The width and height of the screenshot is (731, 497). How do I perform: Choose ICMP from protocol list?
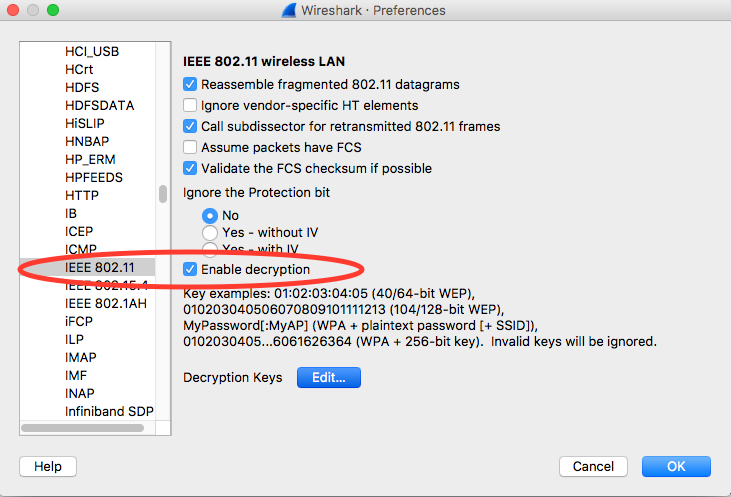(x=81, y=249)
